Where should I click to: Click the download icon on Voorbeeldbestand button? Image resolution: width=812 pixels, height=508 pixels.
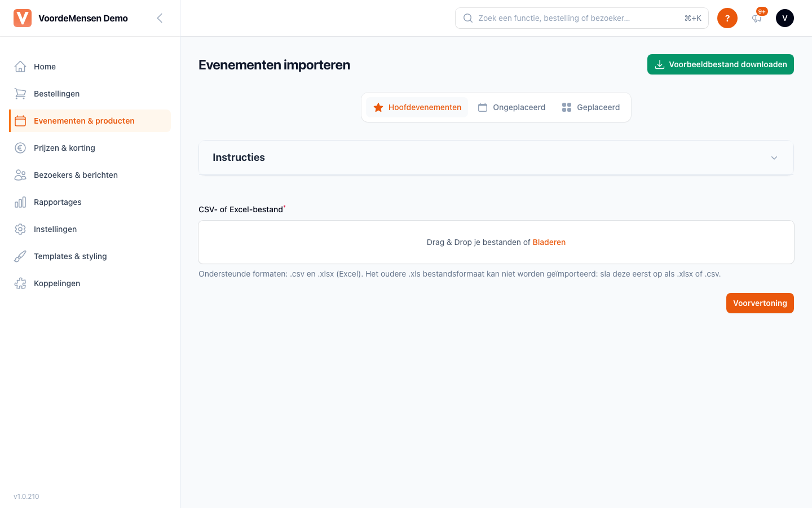pyautogui.click(x=659, y=64)
